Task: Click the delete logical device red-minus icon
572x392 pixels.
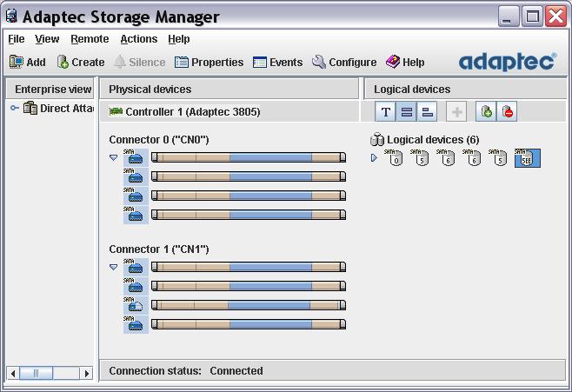Action: click(507, 111)
